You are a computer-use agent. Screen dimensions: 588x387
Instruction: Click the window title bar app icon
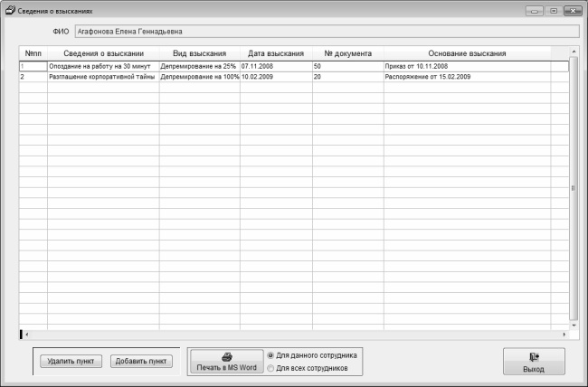click(10, 10)
